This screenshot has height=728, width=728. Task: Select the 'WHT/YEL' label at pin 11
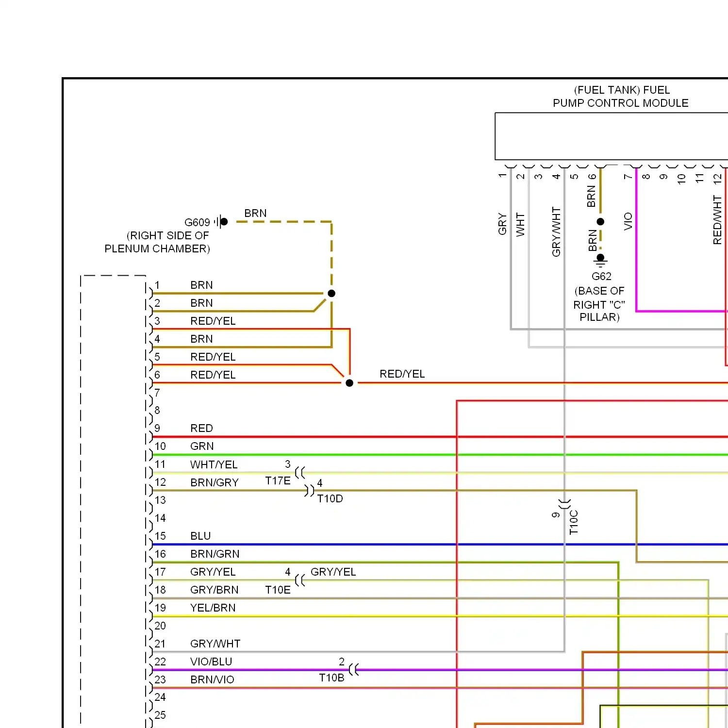coord(214,464)
